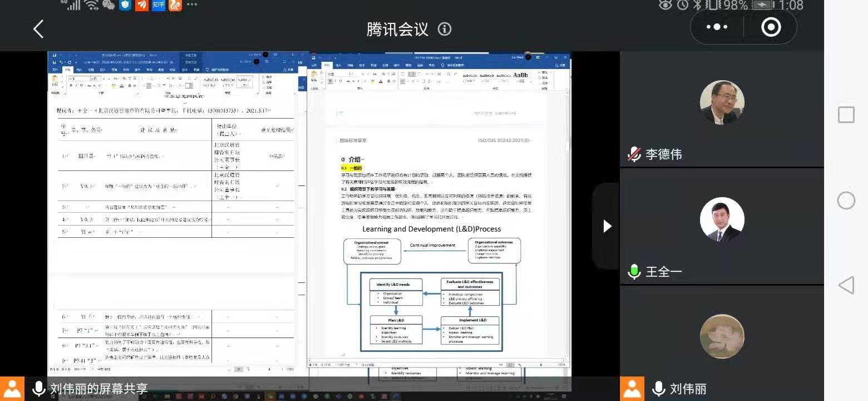Click Bold icon in left Word window ribbon

[x=71, y=85]
